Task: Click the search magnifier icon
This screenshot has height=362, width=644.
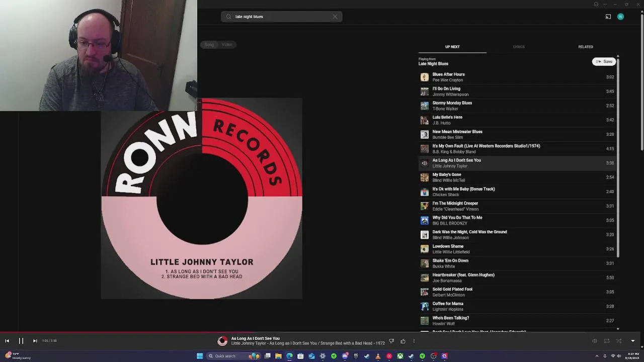Action: 228,17
